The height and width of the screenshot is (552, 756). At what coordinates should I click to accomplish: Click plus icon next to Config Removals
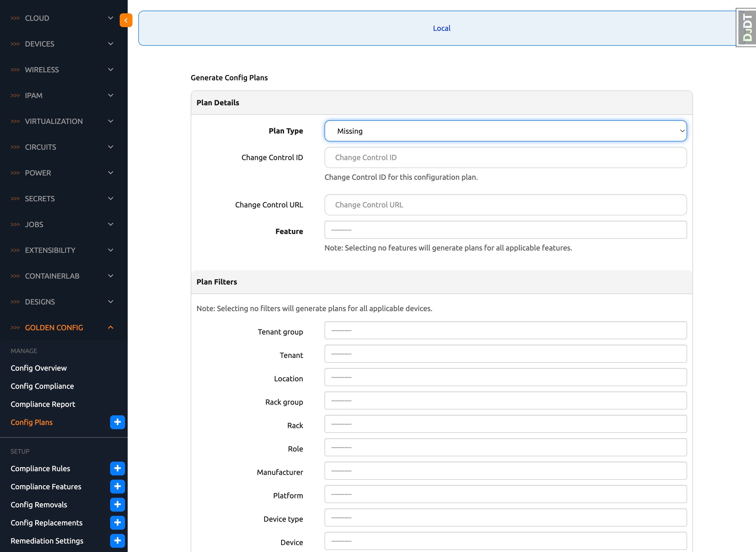pyautogui.click(x=117, y=504)
